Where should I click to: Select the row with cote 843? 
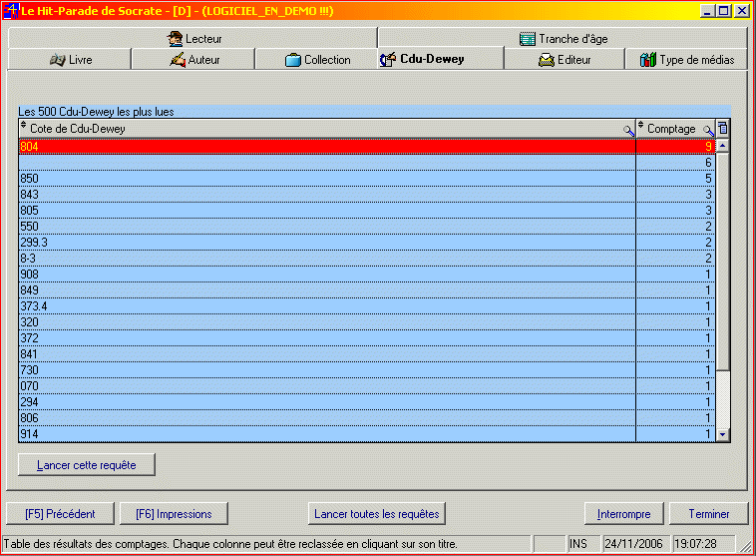[x=366, y=195]
